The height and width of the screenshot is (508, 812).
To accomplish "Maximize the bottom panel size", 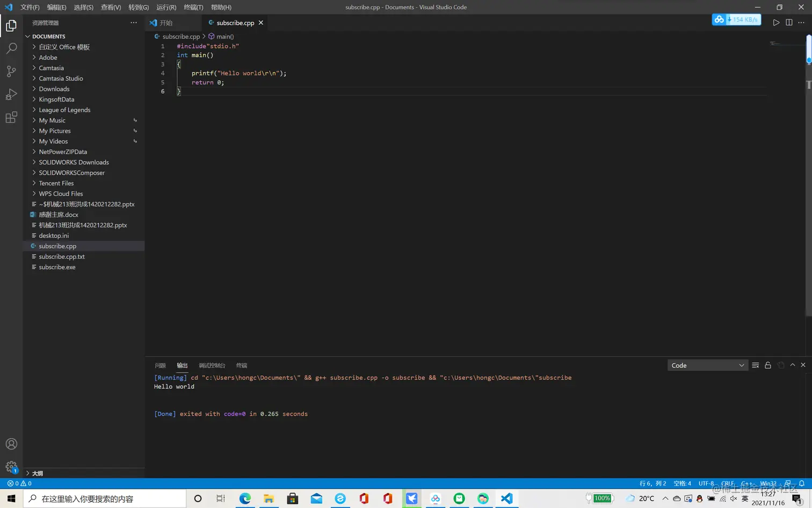I will coord(793,365).
